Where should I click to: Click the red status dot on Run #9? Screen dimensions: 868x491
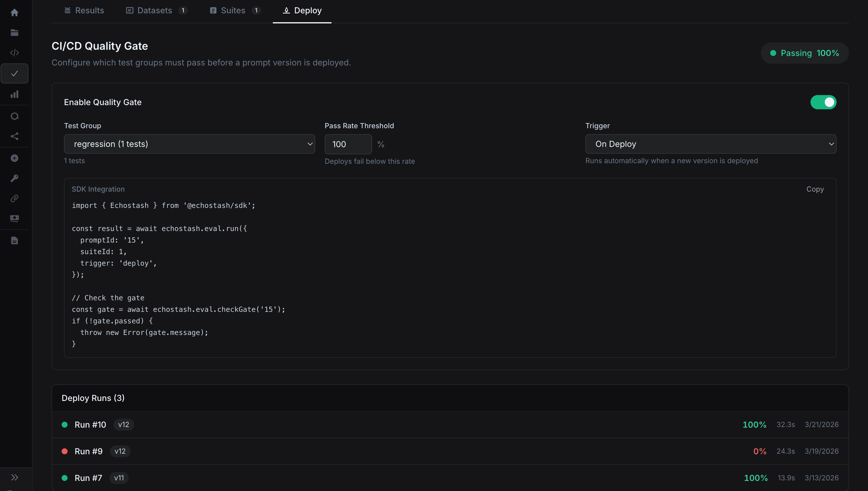point(65,451)
